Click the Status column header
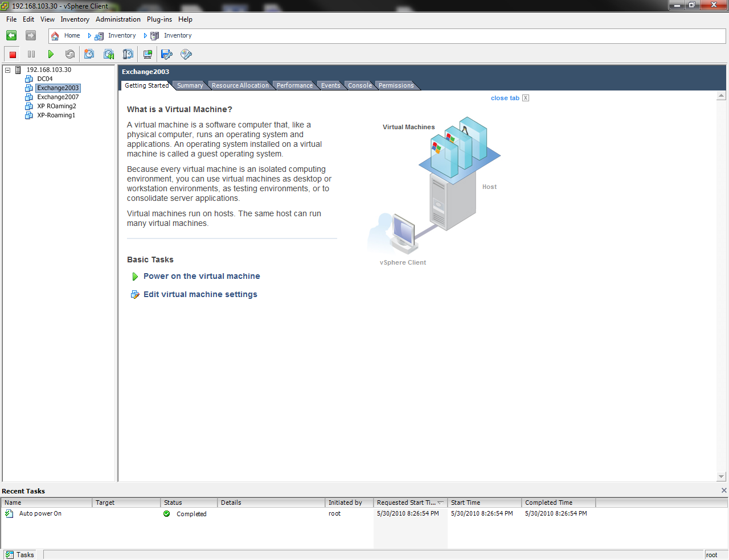 pos(189,503)
